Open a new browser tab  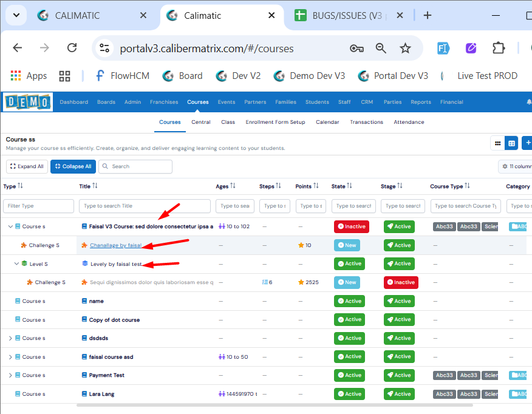coord(428,15)
